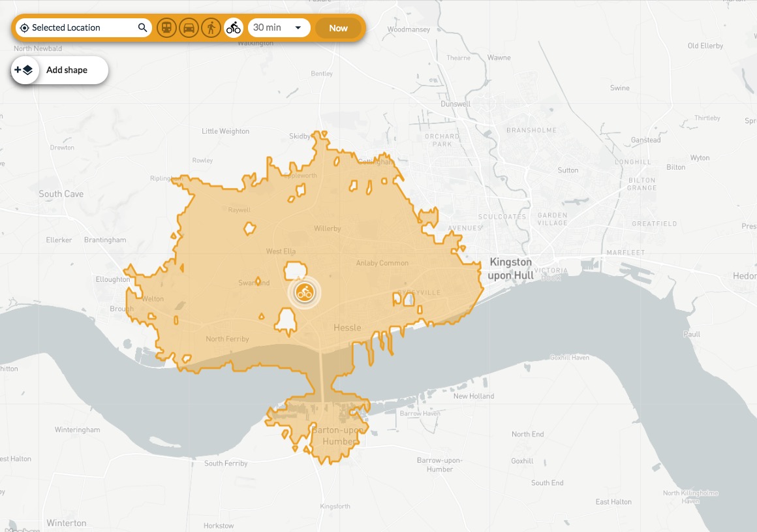The height and width of the screenshot is (532, 757).
Task: Toggle driving travel mode on
Action: point(189,27)
